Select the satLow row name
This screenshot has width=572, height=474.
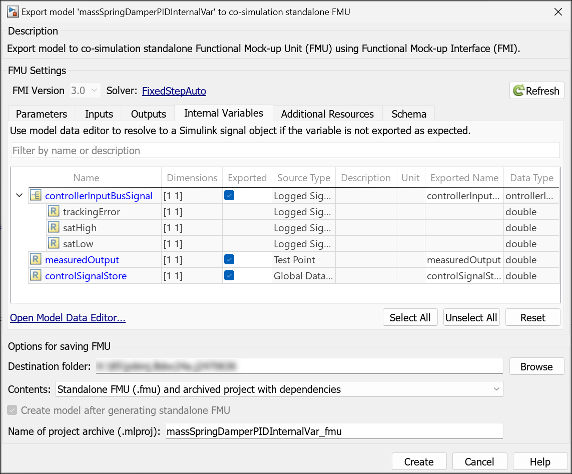point(78,243)
